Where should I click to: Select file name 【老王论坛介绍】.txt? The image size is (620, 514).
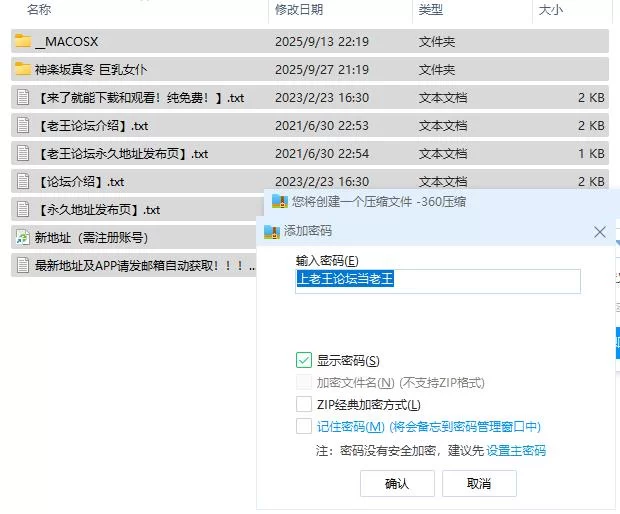[x=93, y=126]
